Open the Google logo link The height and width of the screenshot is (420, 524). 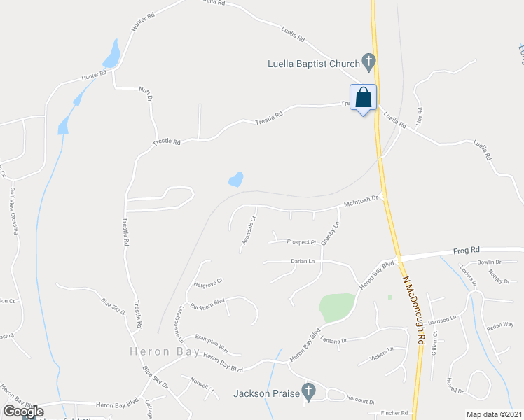pos(23,412)
